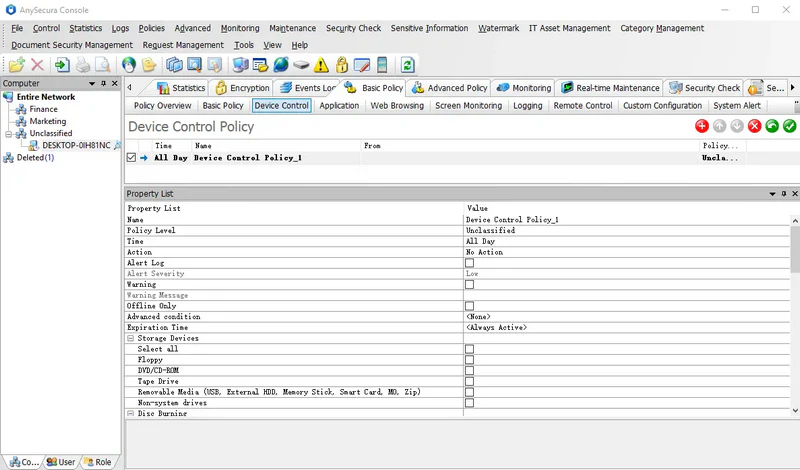Viewport: 800px width, 470px height.
Task: Move policy up with gray up arrow
Action: click(x=719, y=126)
